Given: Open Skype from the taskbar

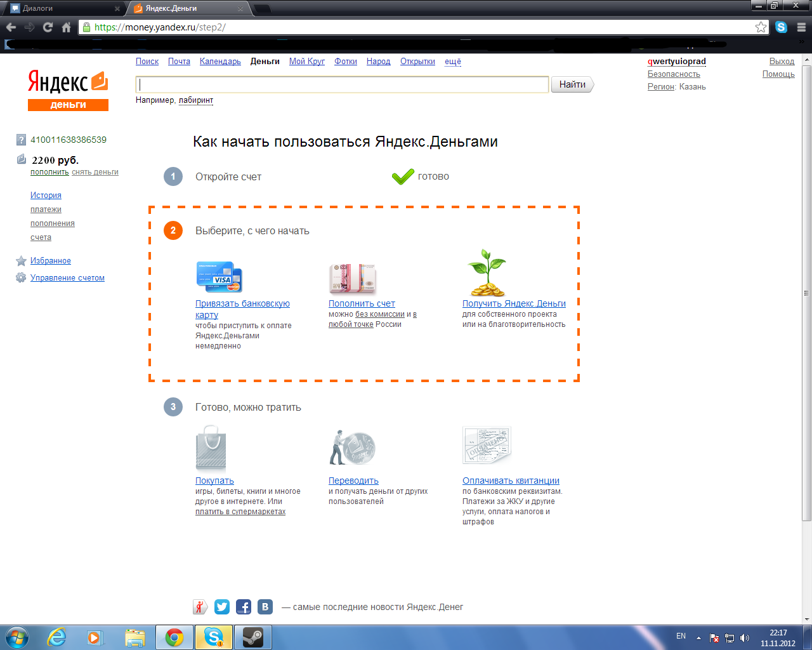Looking at the screenshot, I should click(214, 637).
